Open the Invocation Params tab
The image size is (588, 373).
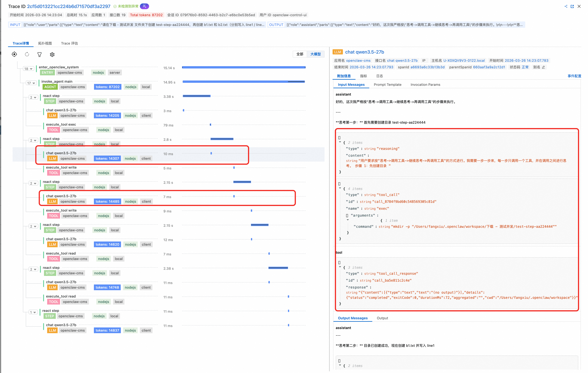click(x=425, y=85)
